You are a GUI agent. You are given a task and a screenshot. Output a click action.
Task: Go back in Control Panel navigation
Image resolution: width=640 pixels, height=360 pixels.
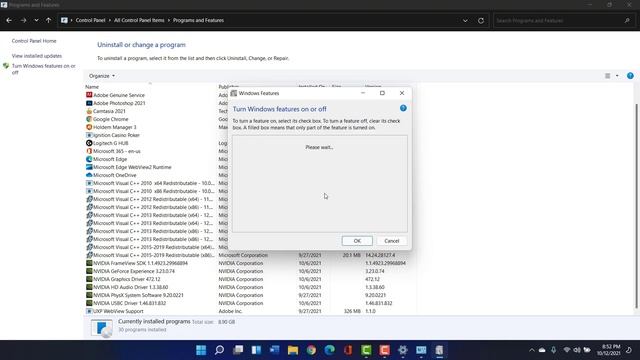(9, 20)
